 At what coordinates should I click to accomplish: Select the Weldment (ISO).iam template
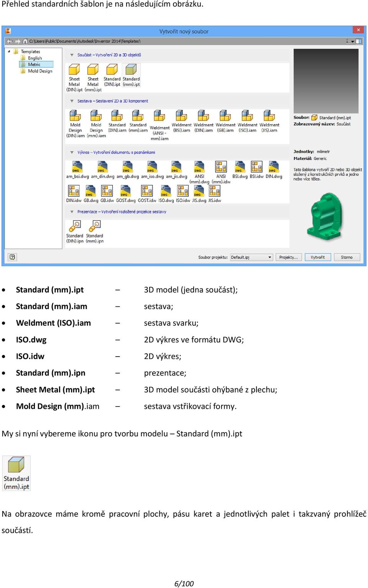pyautogui.click(x=247, y=121)
